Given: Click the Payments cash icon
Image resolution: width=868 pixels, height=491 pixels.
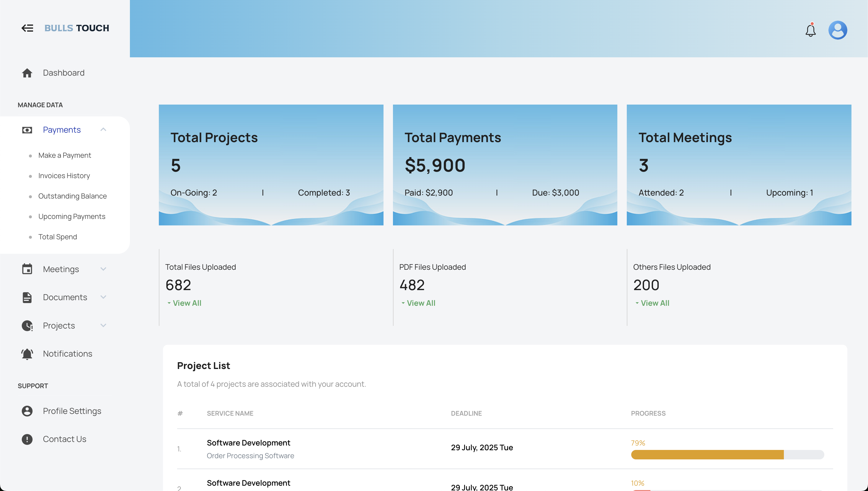Looking at the screenshot, I should [x=27, y=130].
